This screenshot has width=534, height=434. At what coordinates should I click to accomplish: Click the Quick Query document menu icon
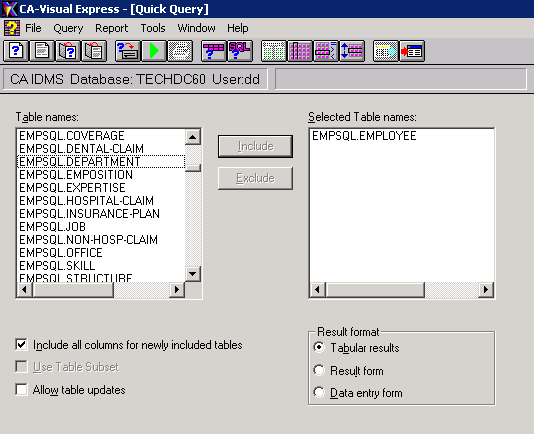pos(12,28)
